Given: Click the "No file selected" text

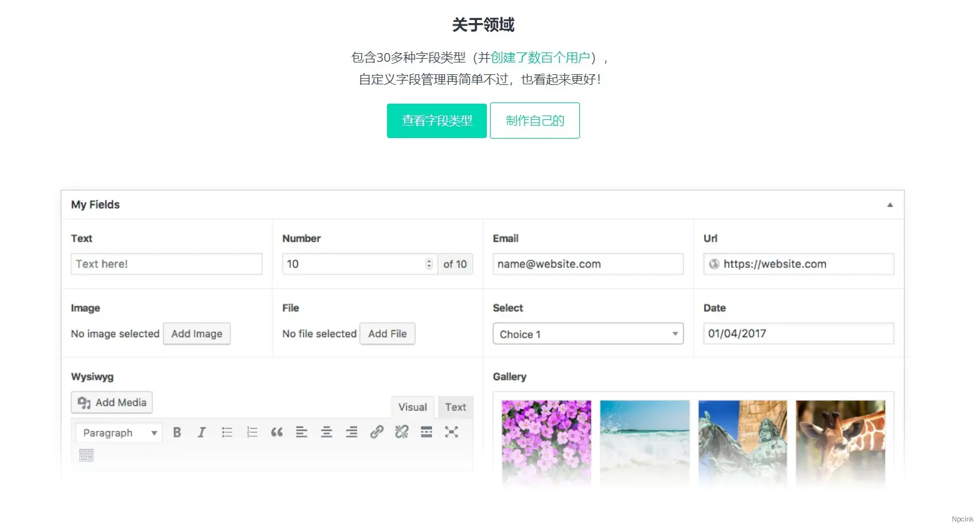Looking at the screenshot, I should (320, 334).
